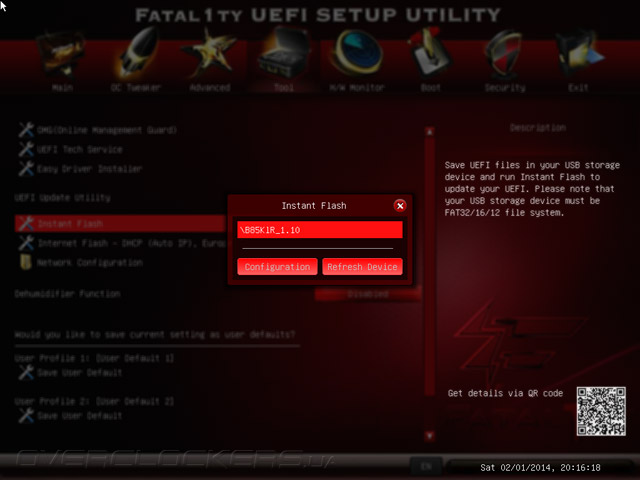Click the Tool tab label

[x=284, y=87]
